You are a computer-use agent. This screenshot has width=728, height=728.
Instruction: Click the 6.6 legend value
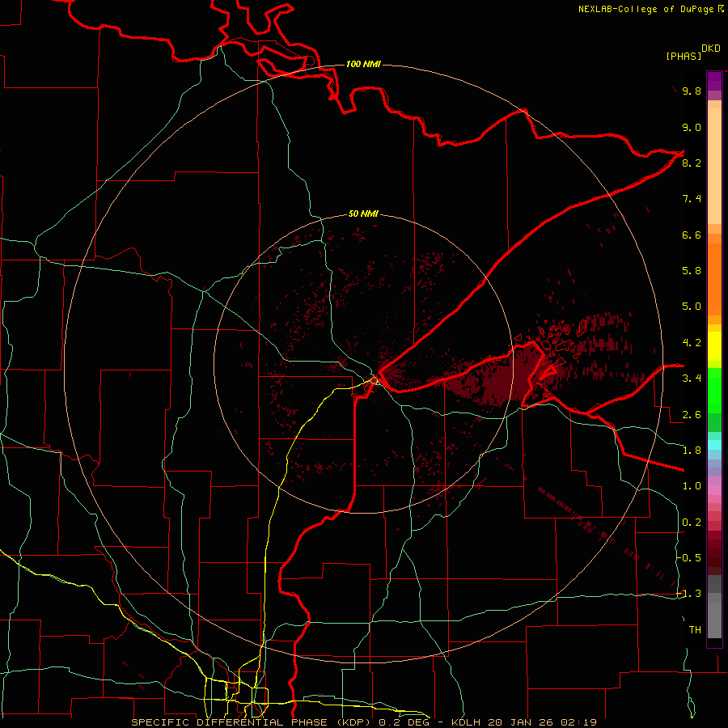coord(692,235)
